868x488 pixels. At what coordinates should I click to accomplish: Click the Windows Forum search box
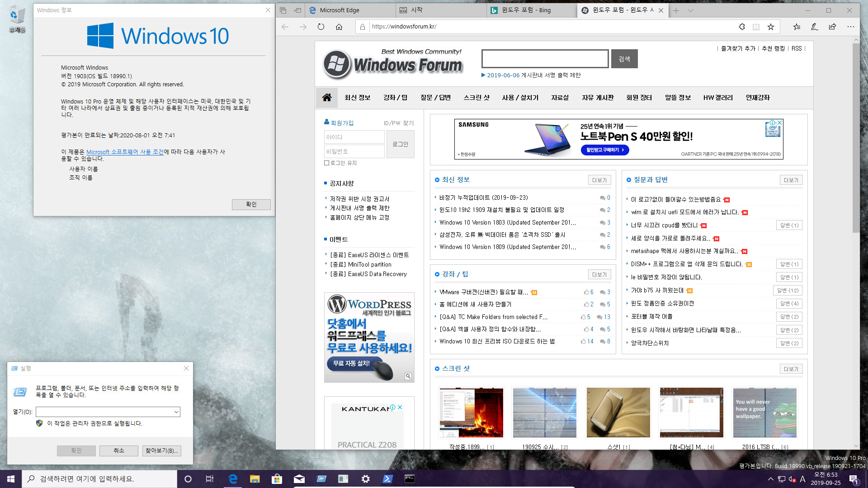click(545, 59)
